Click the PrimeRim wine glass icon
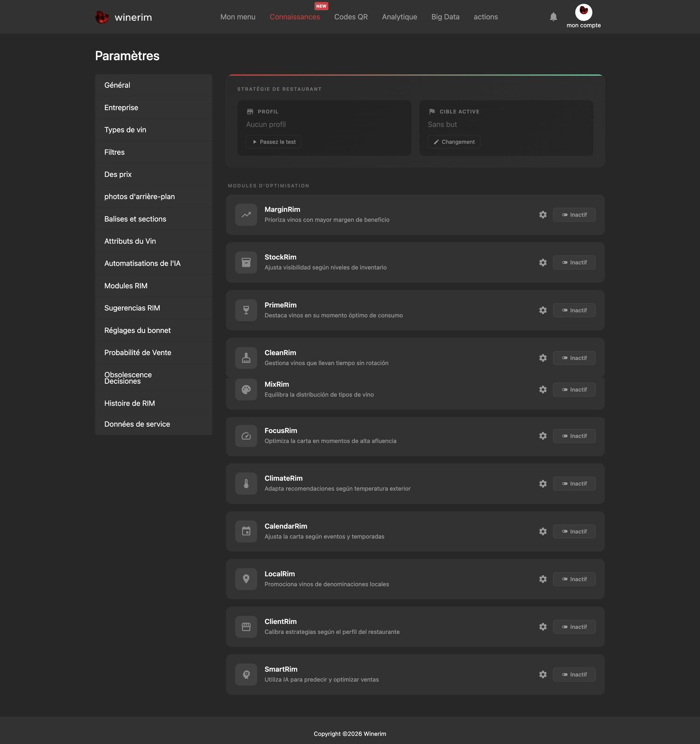The image size is (700, 744). pyautogui.click(x=246, y=310)
